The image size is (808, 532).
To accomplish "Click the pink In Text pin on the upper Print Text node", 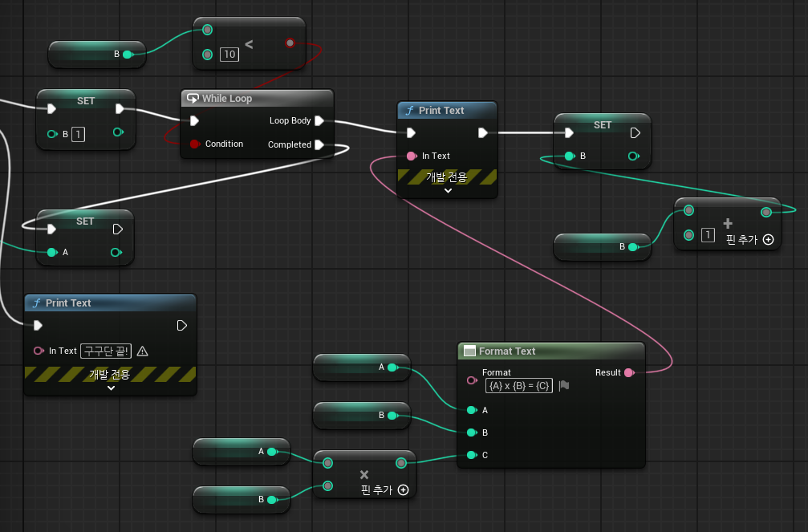I will [412, 156].
